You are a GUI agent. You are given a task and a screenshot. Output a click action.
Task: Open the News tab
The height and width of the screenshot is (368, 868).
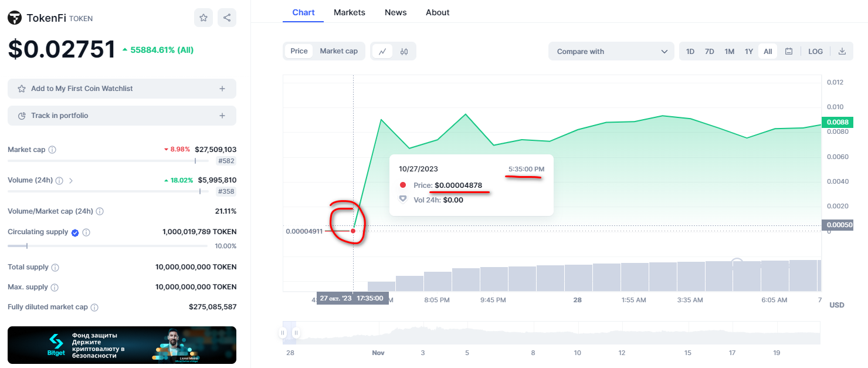pyautogui.click(x=395, y=12)
